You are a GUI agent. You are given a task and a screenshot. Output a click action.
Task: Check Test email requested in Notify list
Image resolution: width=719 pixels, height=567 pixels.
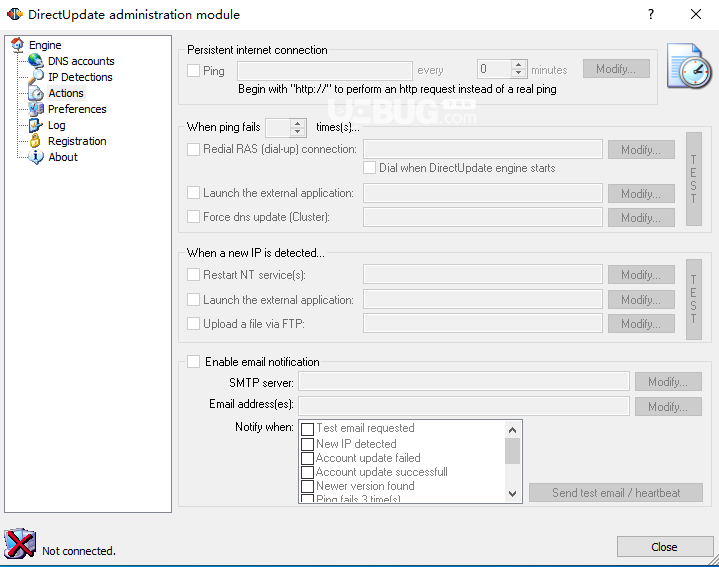(307, 429)
